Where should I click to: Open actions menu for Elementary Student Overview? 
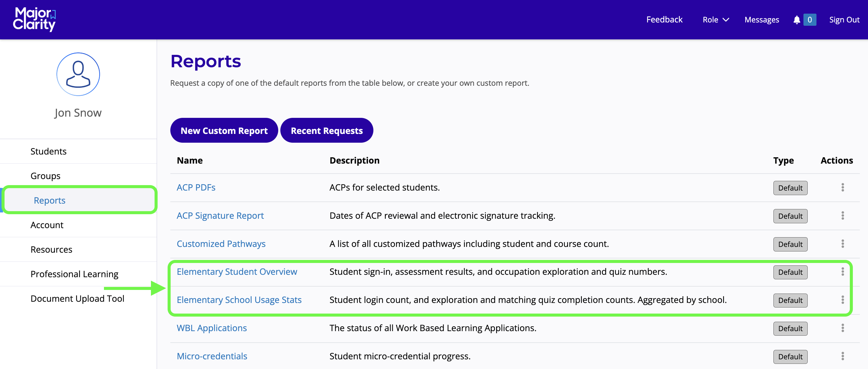click(x=843, y=272)
